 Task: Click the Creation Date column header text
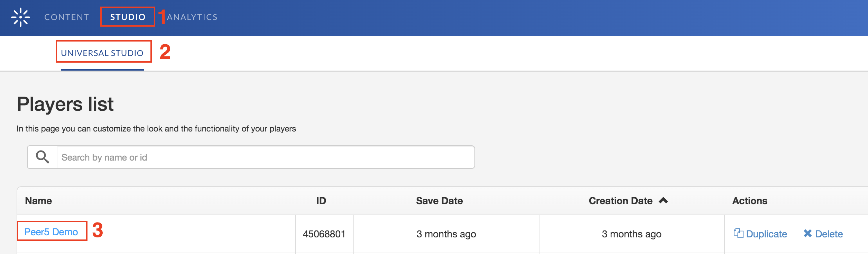click(x=620, y=201)
